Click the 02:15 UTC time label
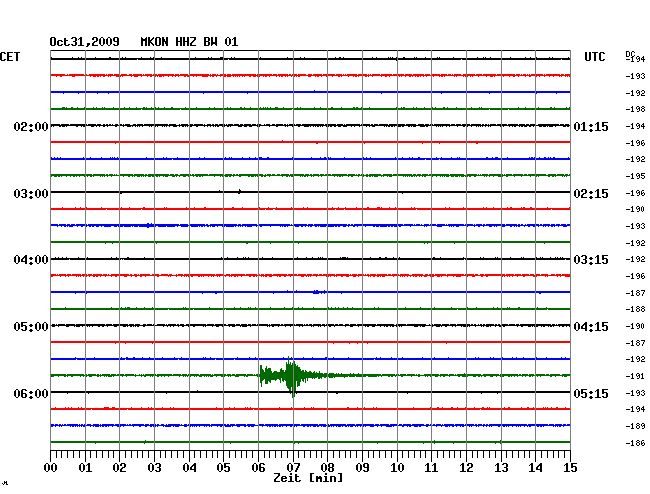 point(591,194)
